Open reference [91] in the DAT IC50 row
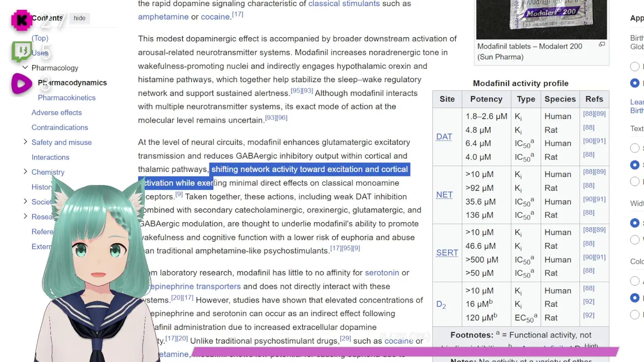The height and width of the screenshot is (362, 644). click(600, 141)
